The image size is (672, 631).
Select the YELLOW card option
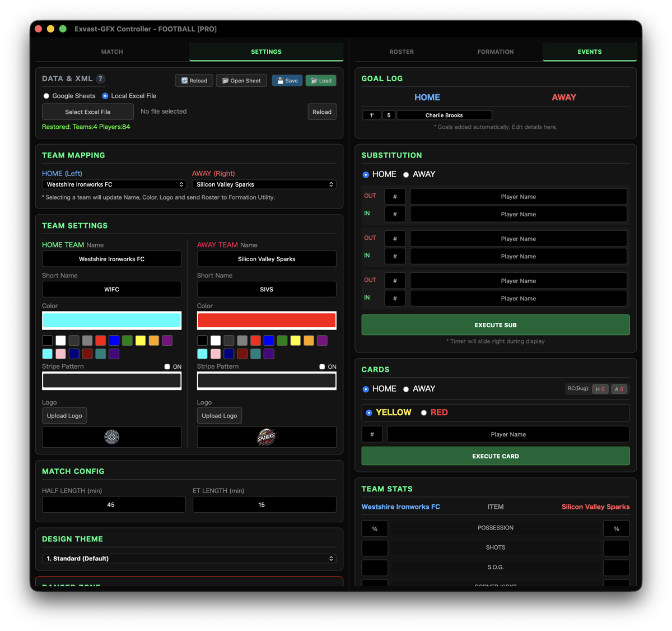[369, 412]
